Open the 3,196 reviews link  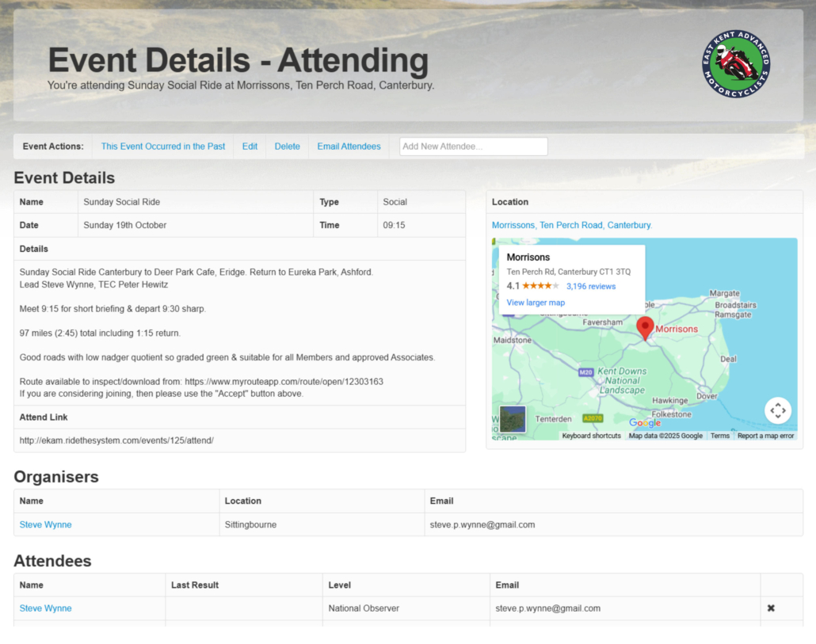point(590,286)
